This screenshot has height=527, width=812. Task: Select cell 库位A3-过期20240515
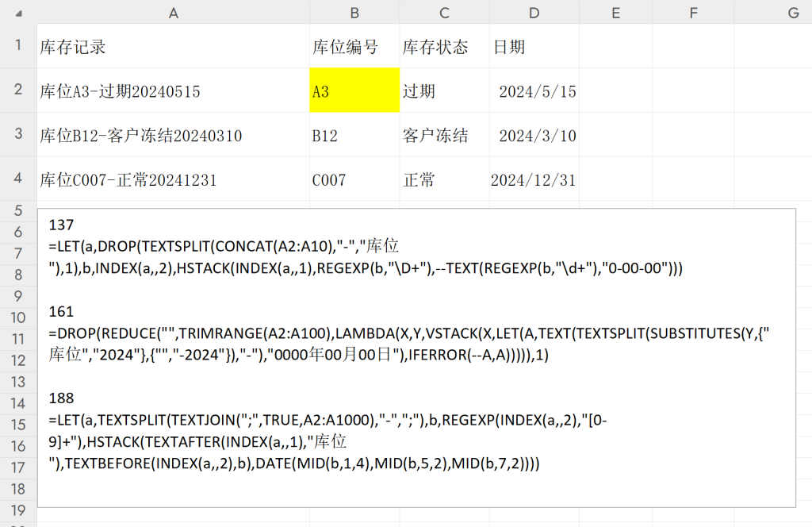click(x=174, y=90)
